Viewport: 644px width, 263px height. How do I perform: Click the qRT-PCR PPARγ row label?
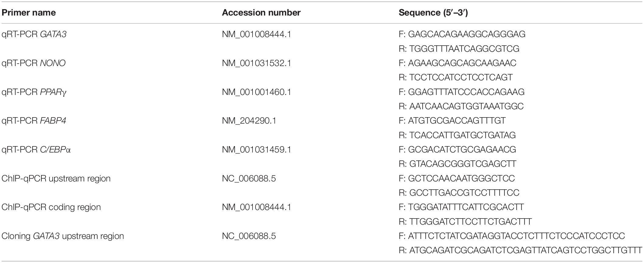coord(34,92)
